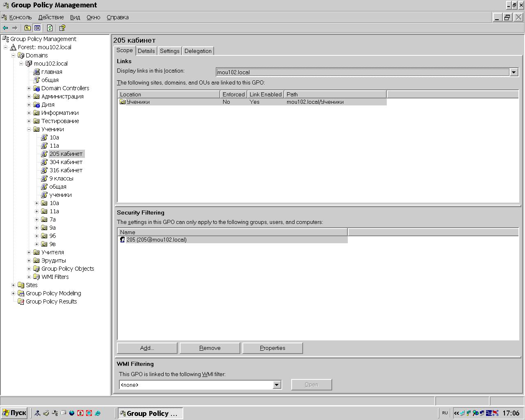The image size is (525, 420).
Task: Switch to the Scope tab
Action: pyautogui.click(x=125, y=50)
